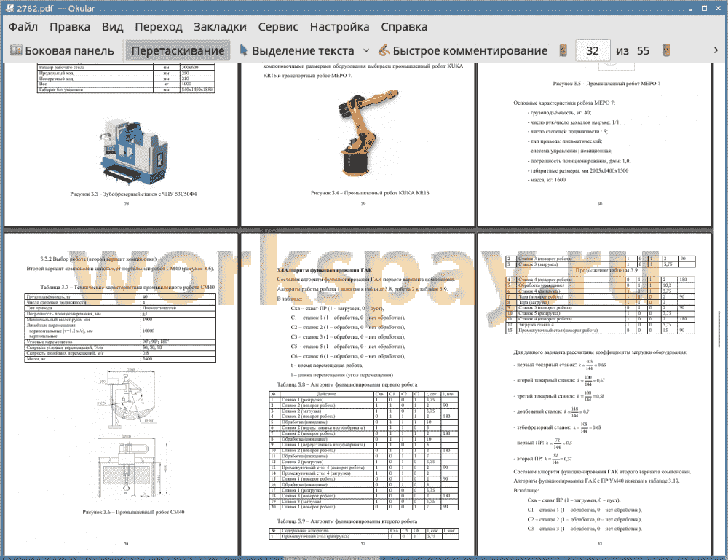Toggle the Боковая панель sidebar button
Image resolution: width=728 pixels, height=560 pixels.
tap(62, 51)
